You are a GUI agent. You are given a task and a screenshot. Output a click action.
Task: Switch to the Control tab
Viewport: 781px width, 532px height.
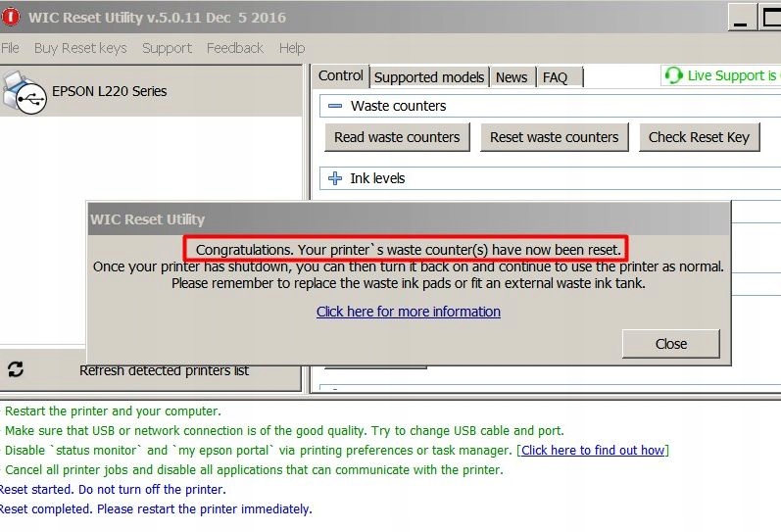[x=341, y=75]
